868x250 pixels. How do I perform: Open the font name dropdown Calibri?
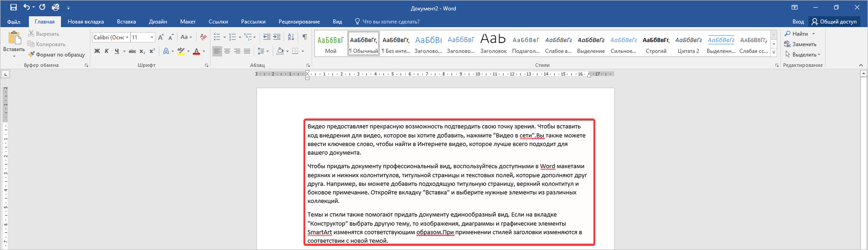[x=127, y=37]
